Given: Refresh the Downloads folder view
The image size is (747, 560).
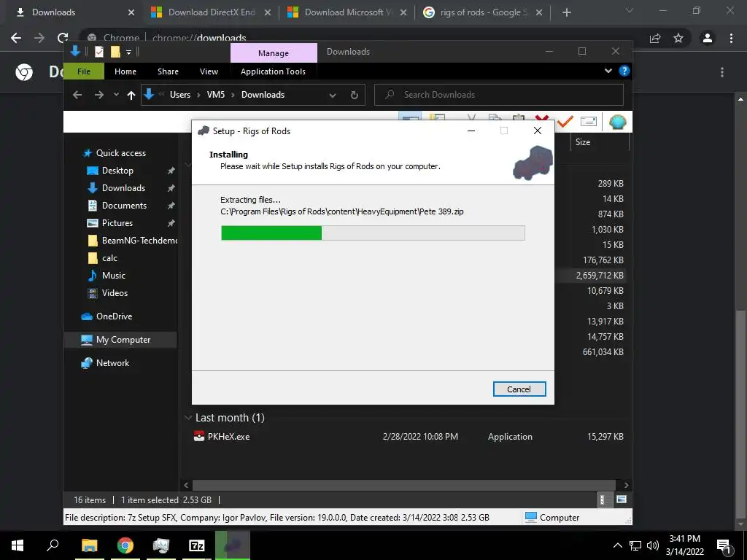Looking at the screenshot, I should 355,95.
